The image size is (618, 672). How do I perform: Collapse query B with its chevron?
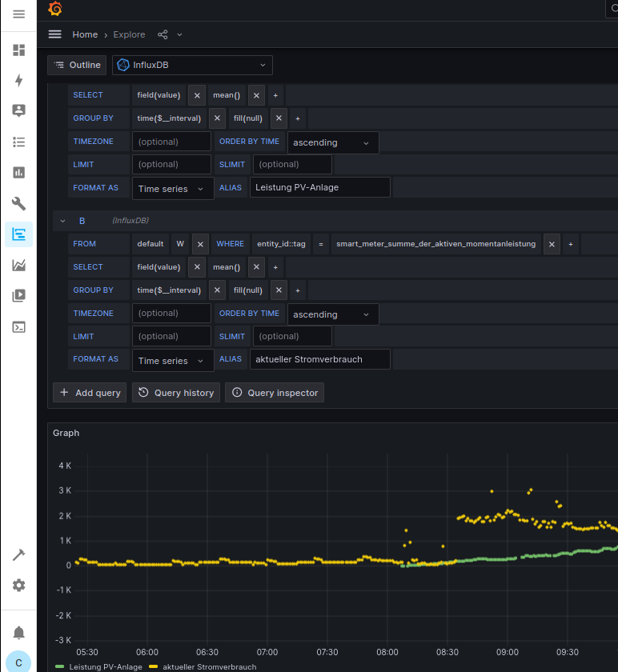[62, 221]
